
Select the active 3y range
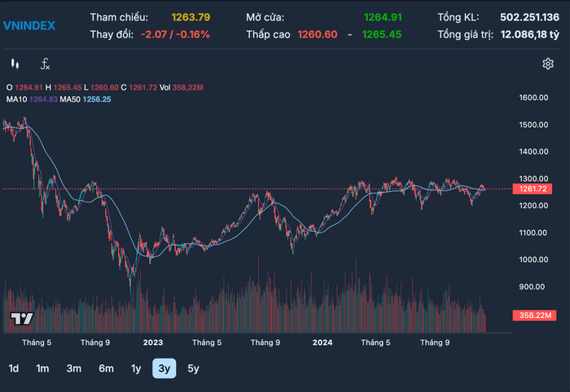pyautogui.click(x=164, y=368)
